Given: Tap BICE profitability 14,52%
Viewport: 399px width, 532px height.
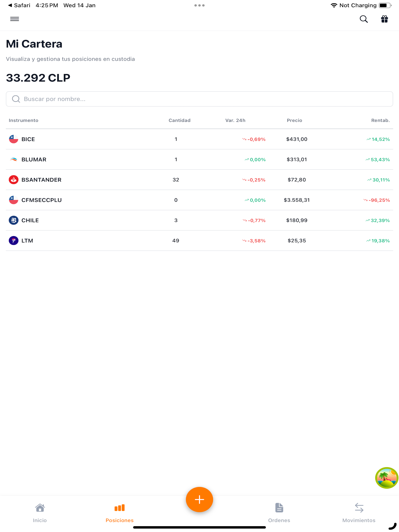Looking at the screenshot, I should click(378, 139).
